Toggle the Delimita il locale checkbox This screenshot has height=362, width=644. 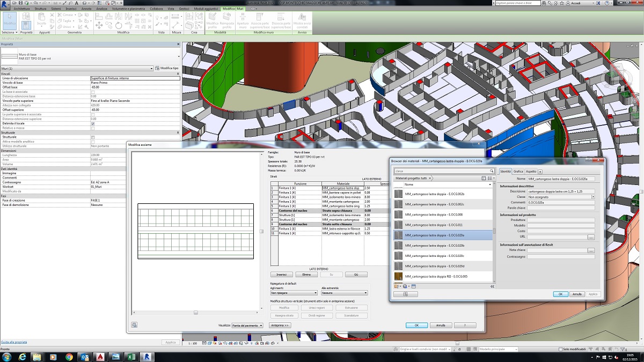pos(93,124)
